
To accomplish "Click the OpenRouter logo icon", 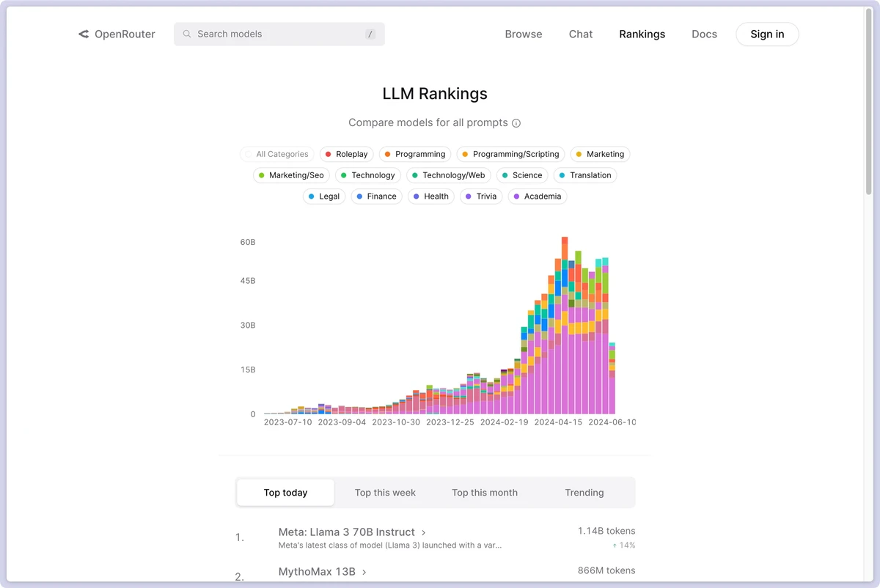I will (x=84, y=34).
